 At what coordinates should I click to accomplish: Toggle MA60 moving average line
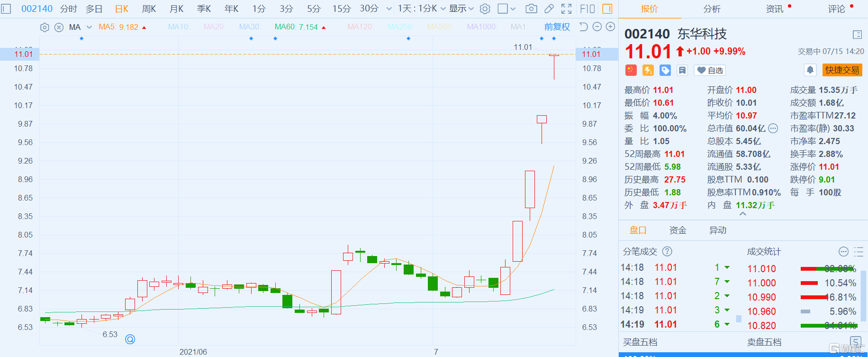point(300,27)
